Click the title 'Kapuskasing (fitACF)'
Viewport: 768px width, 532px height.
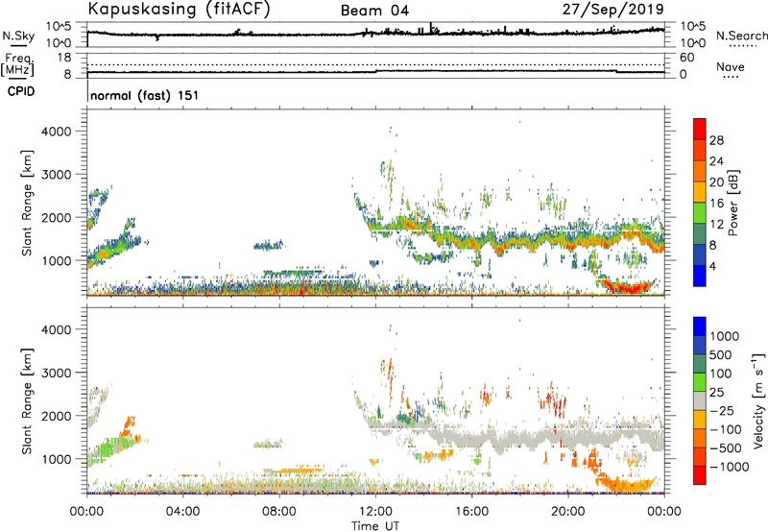coord(179,9)
